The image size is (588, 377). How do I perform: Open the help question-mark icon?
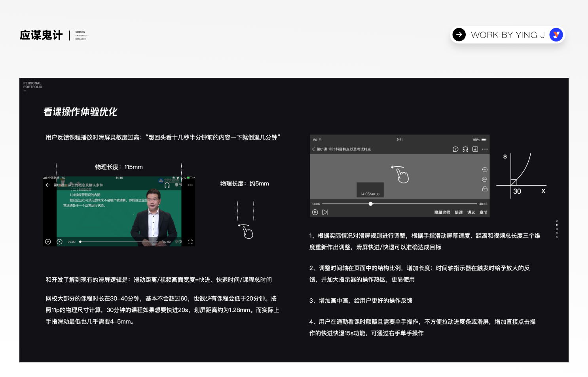click(x=455, y=149)
